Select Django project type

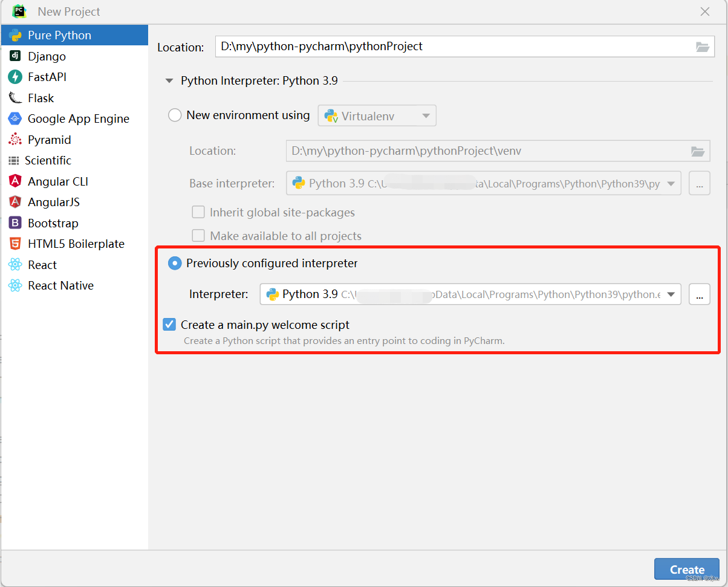(x=74, y=56)
